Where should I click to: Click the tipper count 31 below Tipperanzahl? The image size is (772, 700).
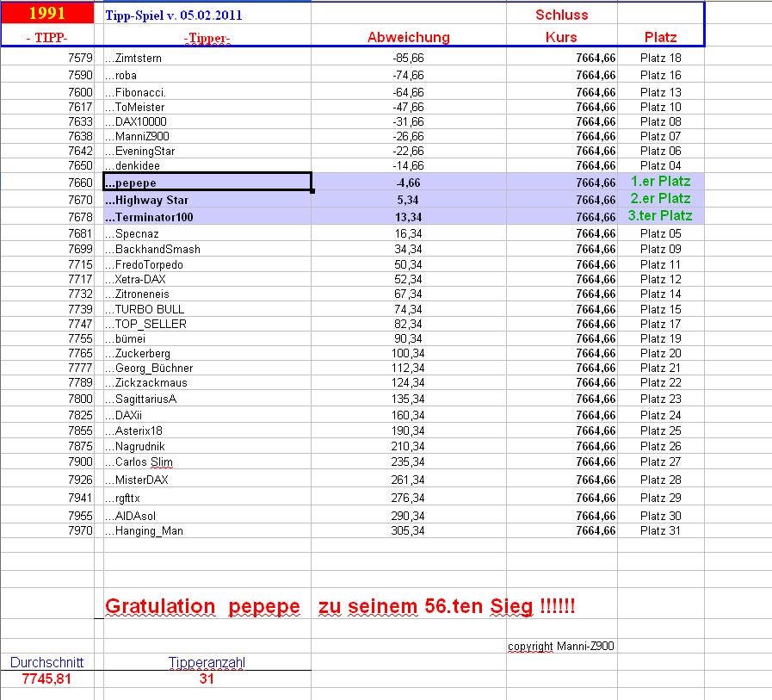pyautogui.click(x=207, y=678)
